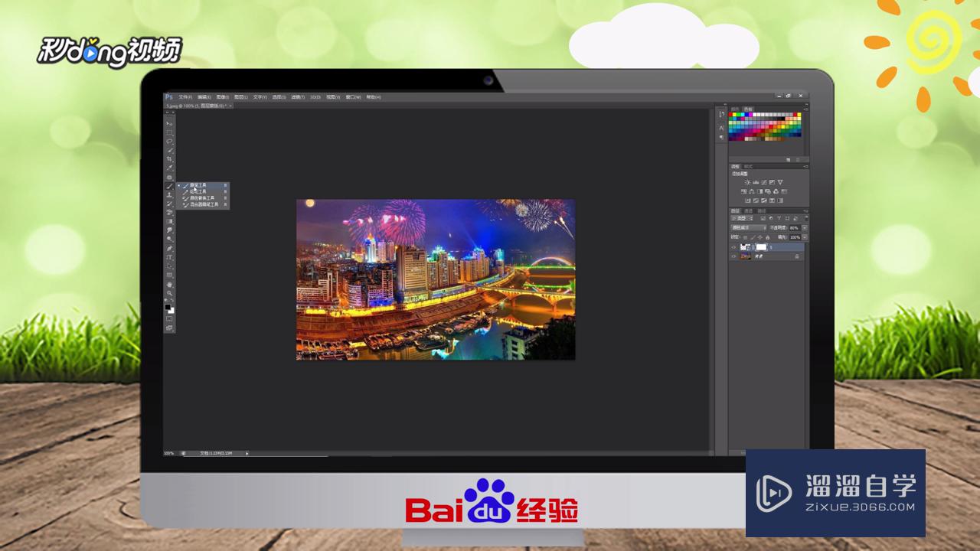Select the Hand tool
The image size is (980, 551).
point(169,284)
